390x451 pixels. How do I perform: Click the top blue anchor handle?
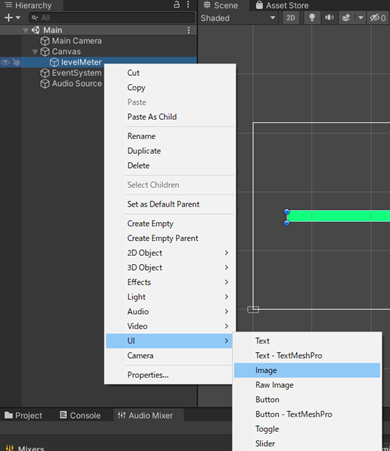click(287, 212)
